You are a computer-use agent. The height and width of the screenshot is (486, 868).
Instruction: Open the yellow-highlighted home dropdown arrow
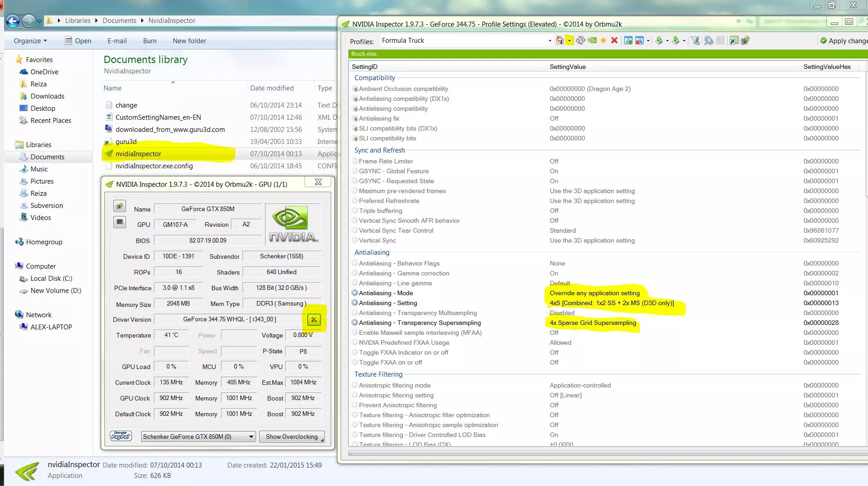569,41
